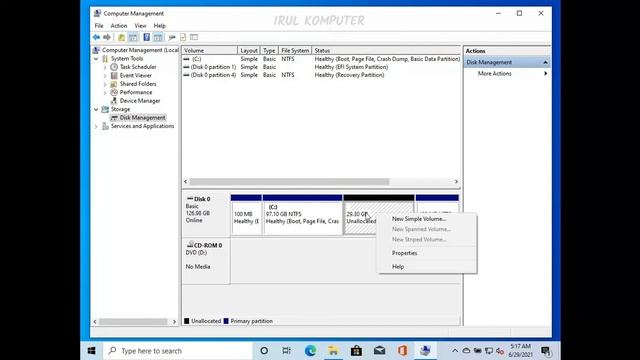Click the muted volume tray icon
The height and width of the screenshot is (360, 640).
coord(499,351)
